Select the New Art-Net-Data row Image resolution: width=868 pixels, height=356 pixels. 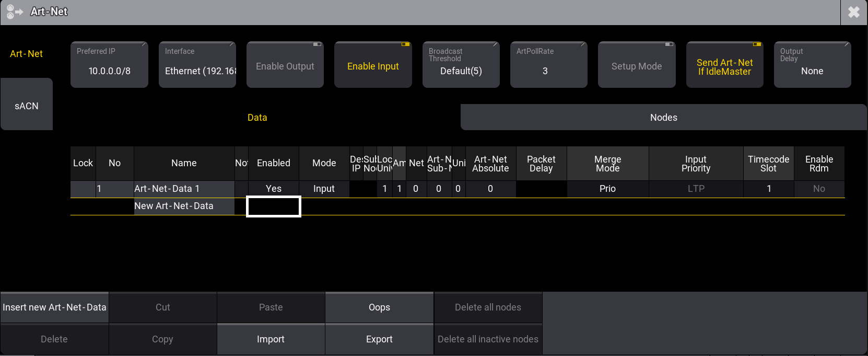[174, 206]
